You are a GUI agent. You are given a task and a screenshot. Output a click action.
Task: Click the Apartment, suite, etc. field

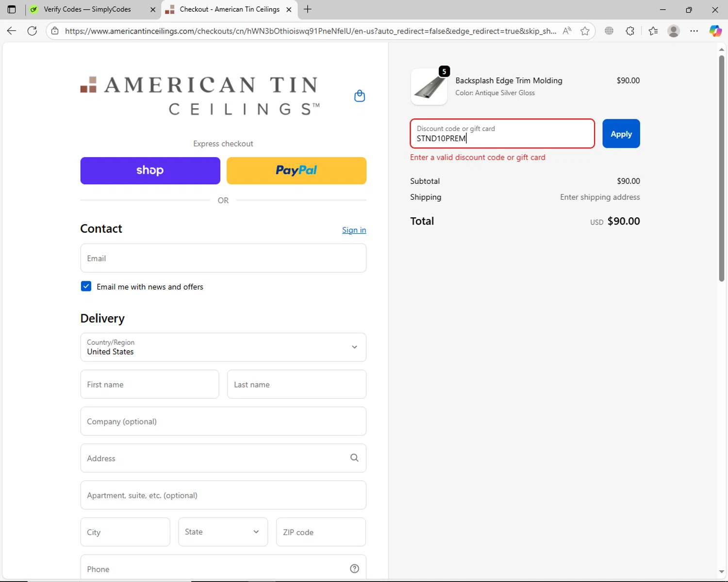[223, 495]
